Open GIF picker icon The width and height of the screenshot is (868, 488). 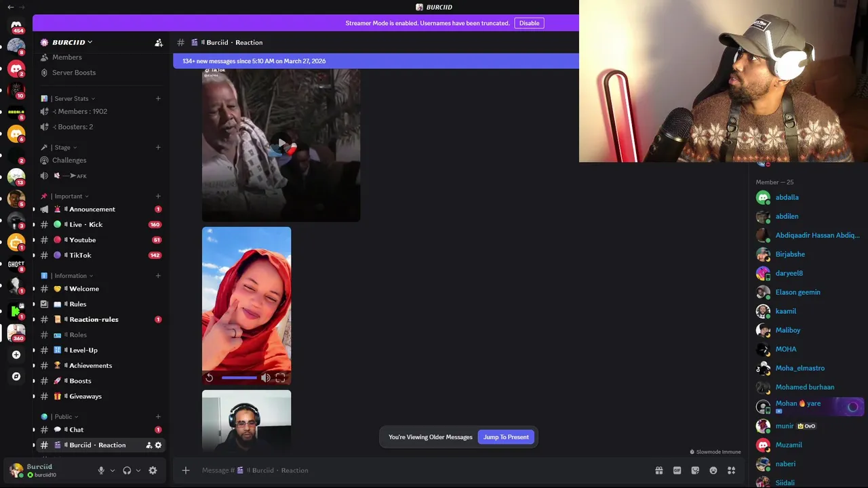pos(677,470)
